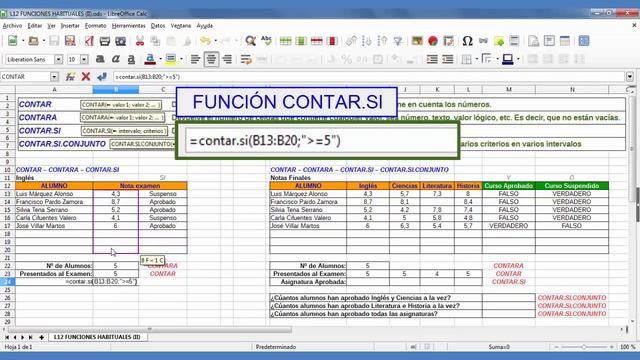The width and height of the screenshot is (640, 360).
Task: Open Font Name Liberation Sans dropdown
Action: coord(58,60)
